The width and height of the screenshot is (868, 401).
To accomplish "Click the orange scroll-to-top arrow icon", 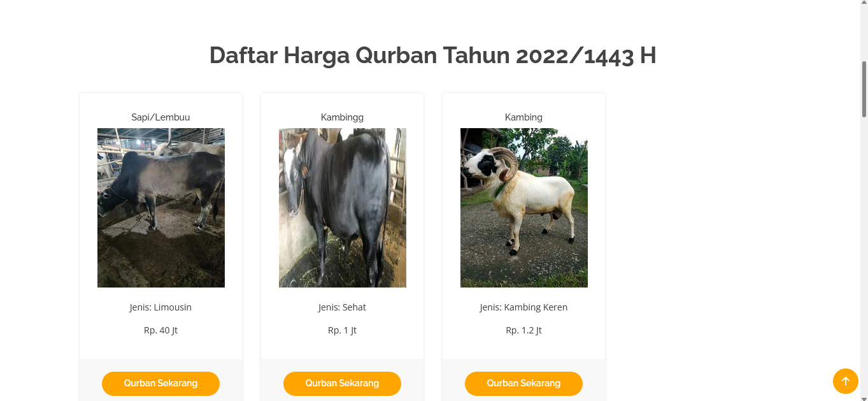I will (845, 381).
